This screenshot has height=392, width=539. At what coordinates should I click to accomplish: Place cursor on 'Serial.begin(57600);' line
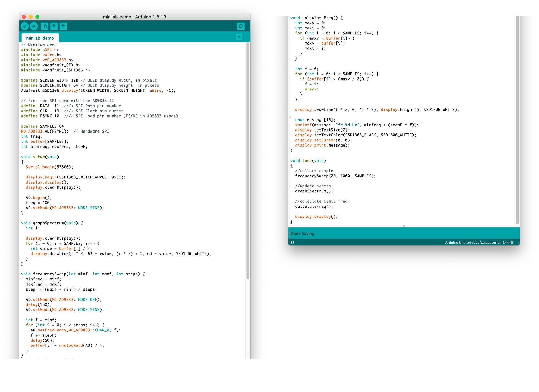coord(49,167)
